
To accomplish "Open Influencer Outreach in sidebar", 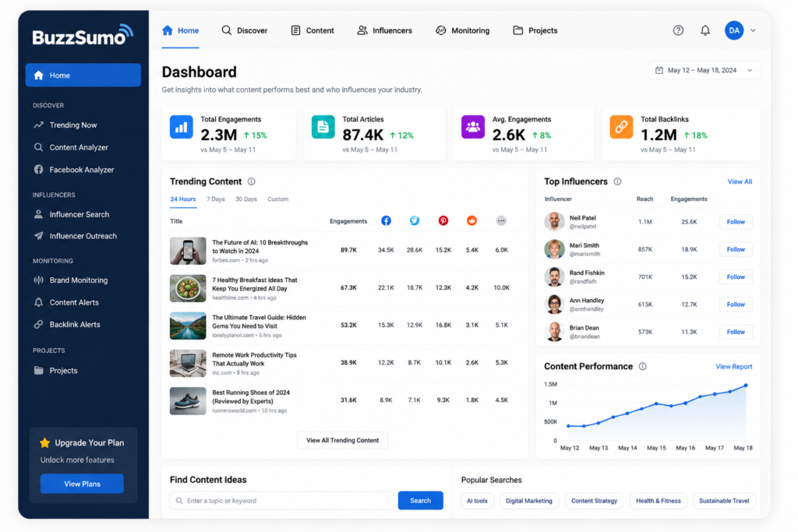I will point(83,236).
